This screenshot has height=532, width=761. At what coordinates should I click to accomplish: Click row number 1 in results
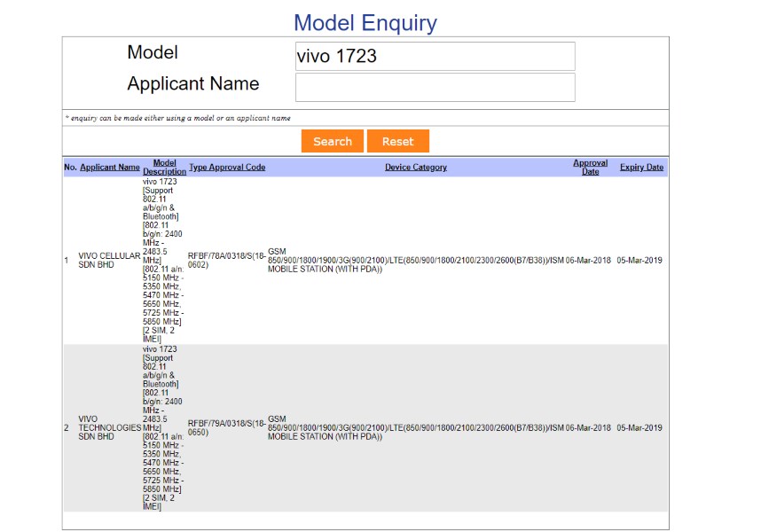[66, 261]
